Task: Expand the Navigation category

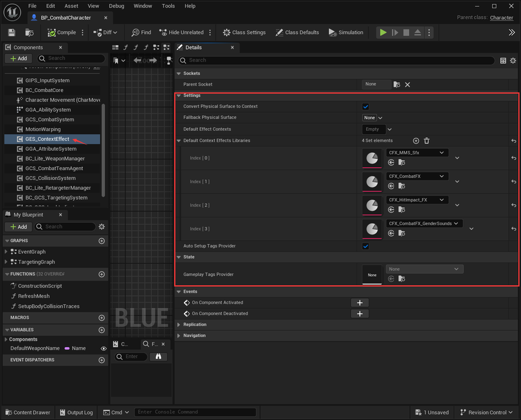Action: (x=179, y=336)
